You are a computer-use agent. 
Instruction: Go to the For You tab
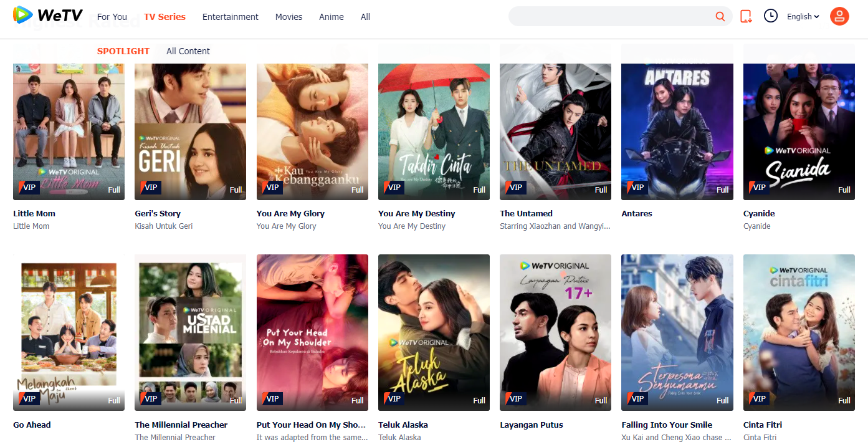point(112,17)
